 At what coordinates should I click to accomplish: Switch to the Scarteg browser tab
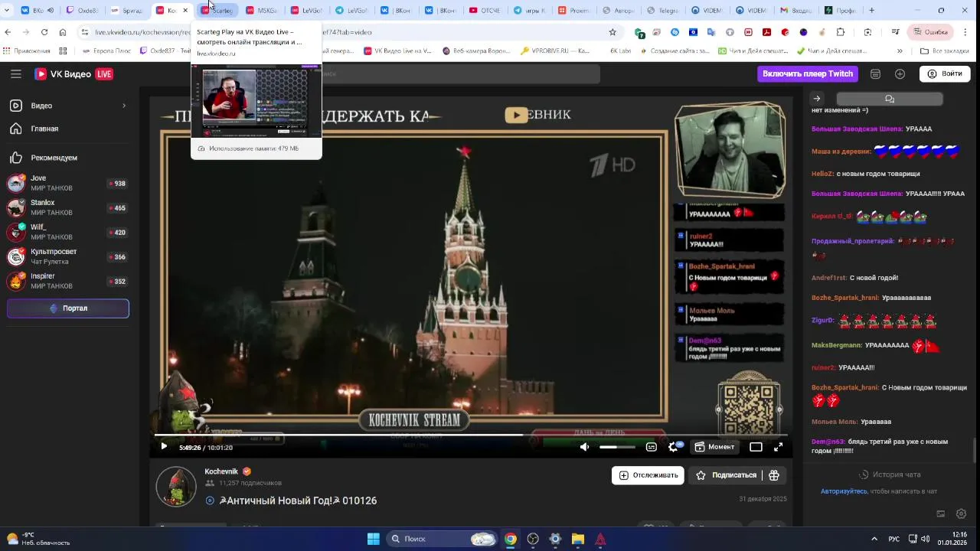pyautogui.click(x=217, y=11)
